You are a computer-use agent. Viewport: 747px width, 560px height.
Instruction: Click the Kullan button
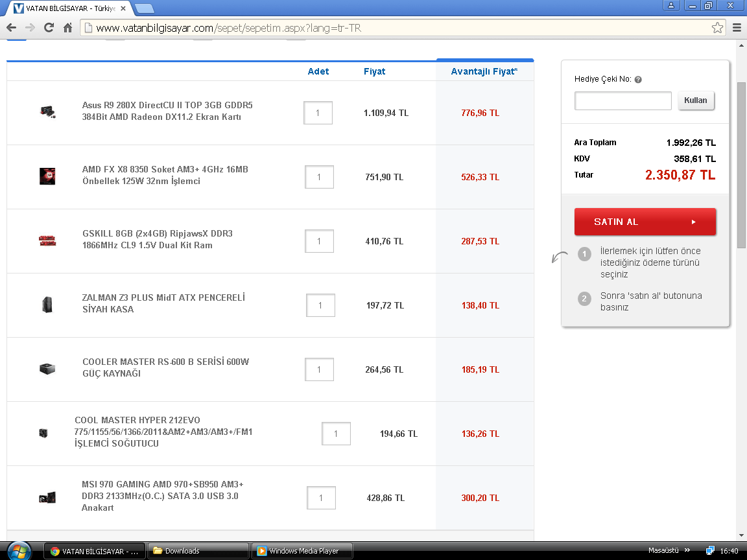[x=696, y=100]
